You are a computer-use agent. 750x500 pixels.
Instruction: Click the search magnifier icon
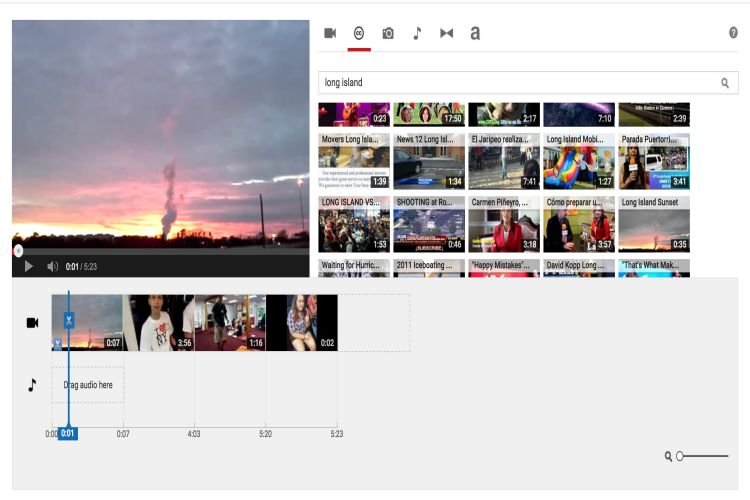[725, 83]
